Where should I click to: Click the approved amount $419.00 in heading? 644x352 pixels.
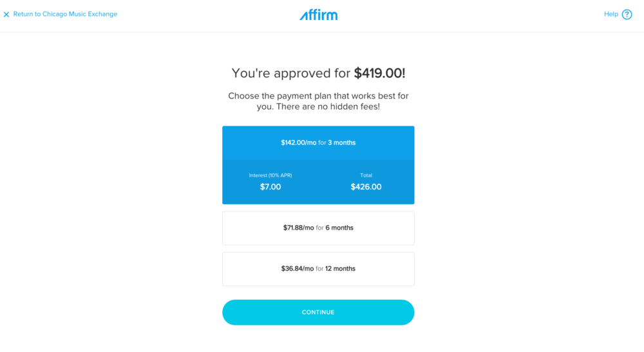[x=379, y=73]
